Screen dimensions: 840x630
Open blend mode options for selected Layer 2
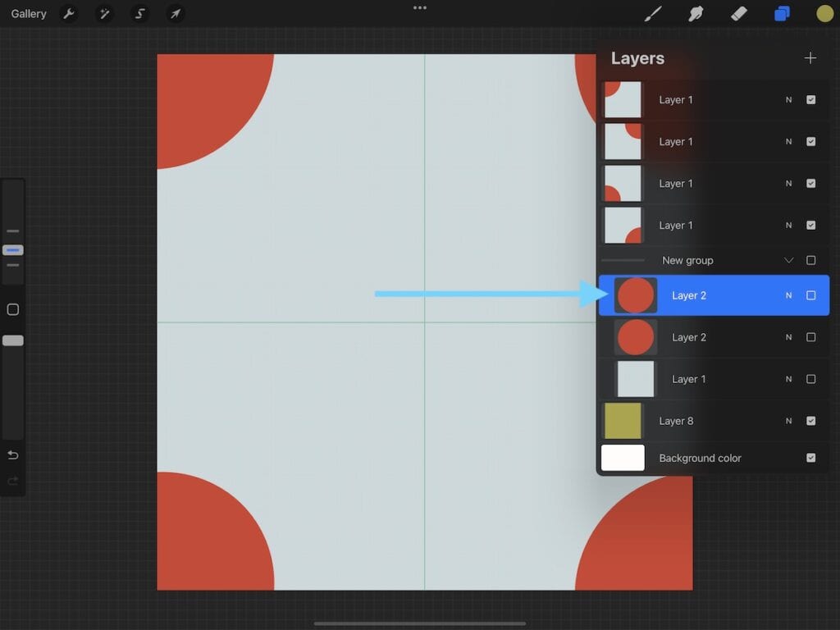[788, 295]
